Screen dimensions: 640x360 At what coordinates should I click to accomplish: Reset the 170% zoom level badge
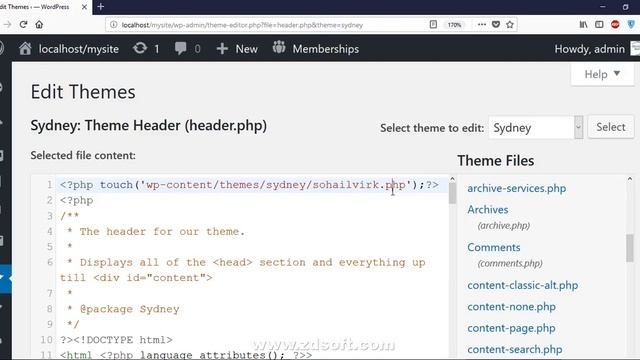click(454, 25)
